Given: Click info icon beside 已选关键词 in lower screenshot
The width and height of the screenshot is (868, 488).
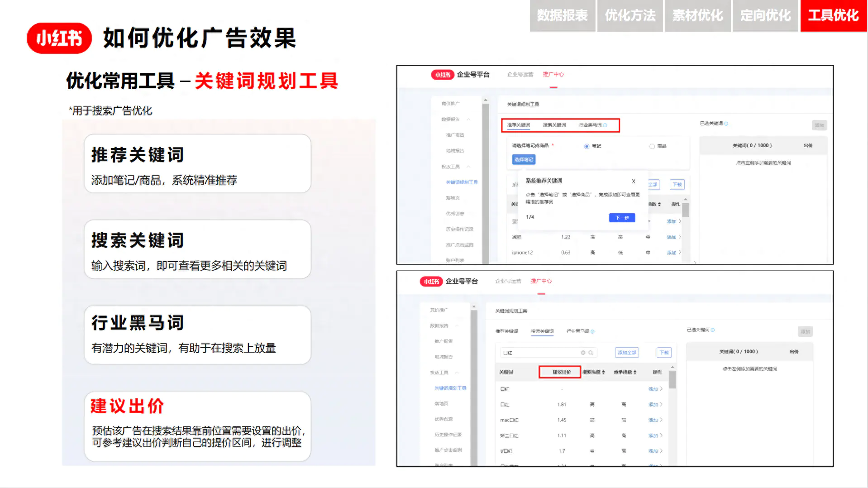Looking at the screenshot, I should coord(713,330).
